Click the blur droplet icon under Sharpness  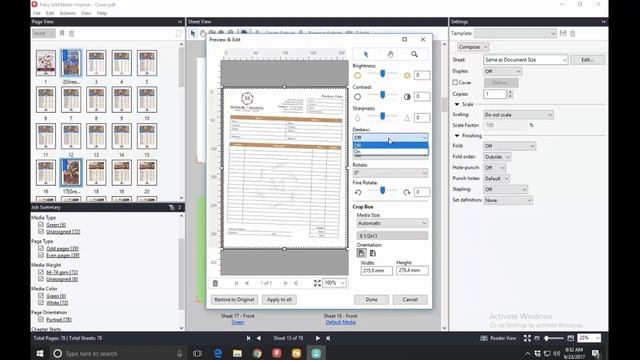click(x=358, y=118)
